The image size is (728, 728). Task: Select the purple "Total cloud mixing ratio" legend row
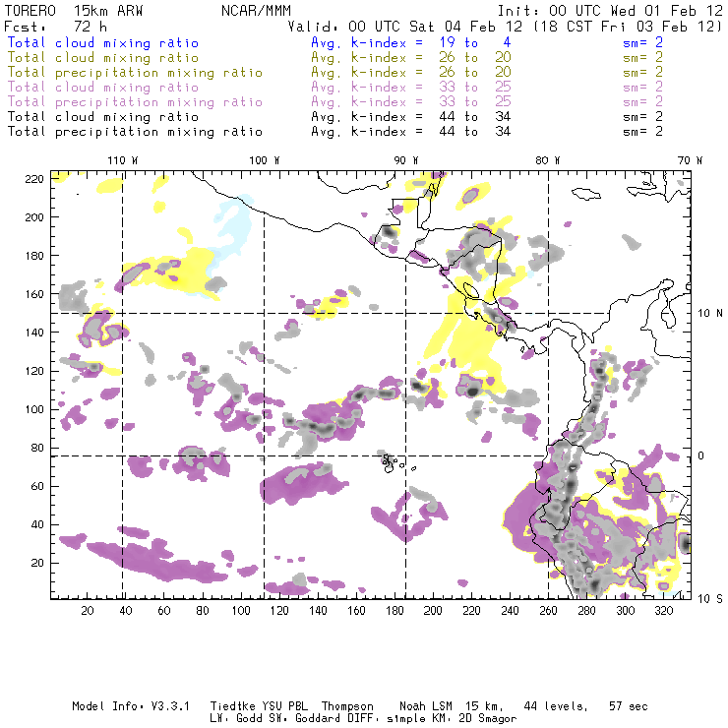coord(103,88)
